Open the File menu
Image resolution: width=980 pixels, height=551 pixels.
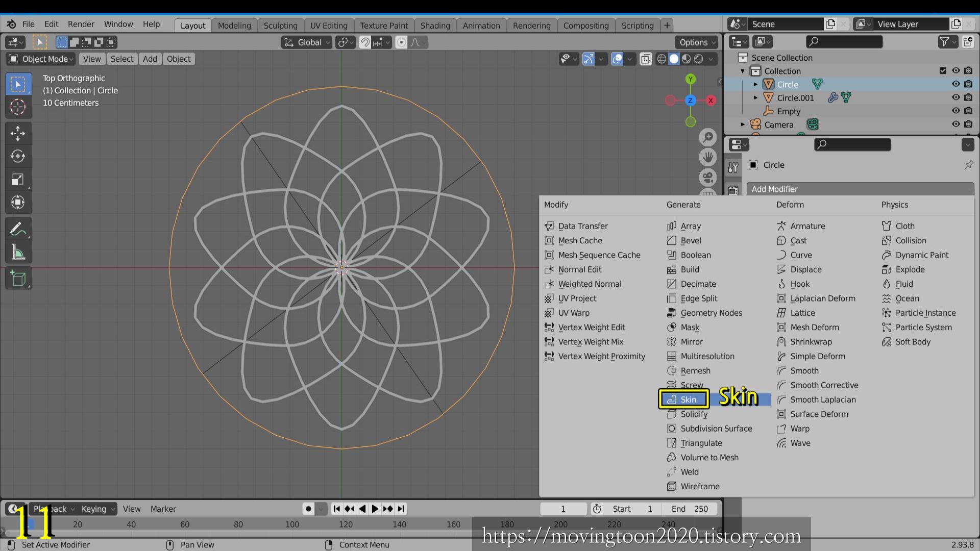(29, 24)
